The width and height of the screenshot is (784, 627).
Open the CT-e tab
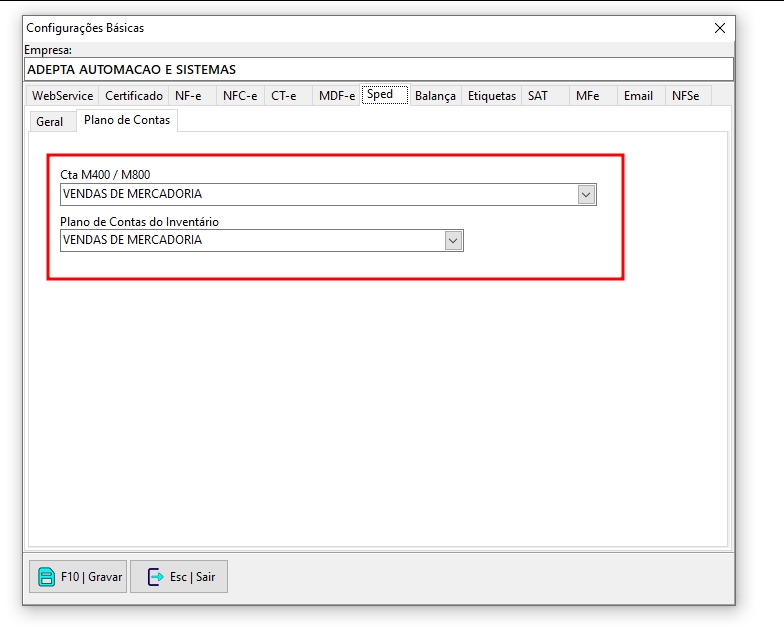click(x=284, y=96)
